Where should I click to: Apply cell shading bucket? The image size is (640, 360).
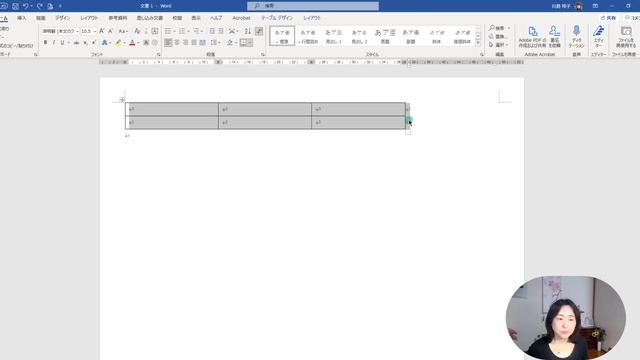[230, 42]
